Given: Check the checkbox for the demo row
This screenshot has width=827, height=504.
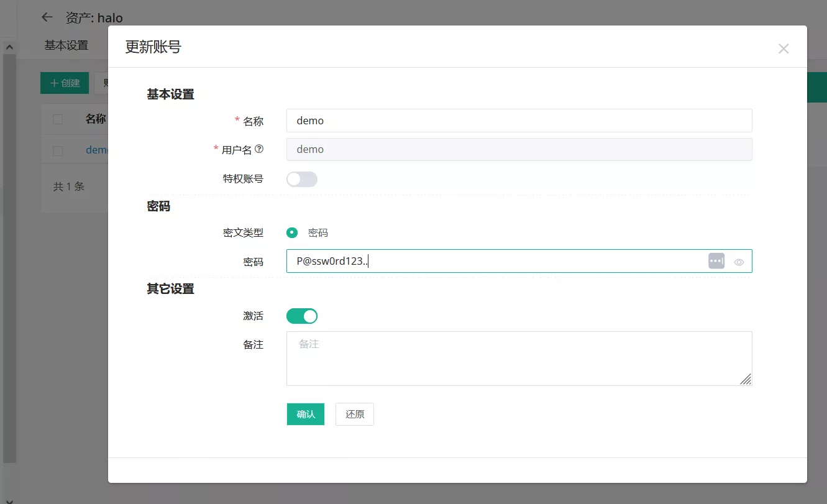Looking at the screenshot, I should pos(58,150).
